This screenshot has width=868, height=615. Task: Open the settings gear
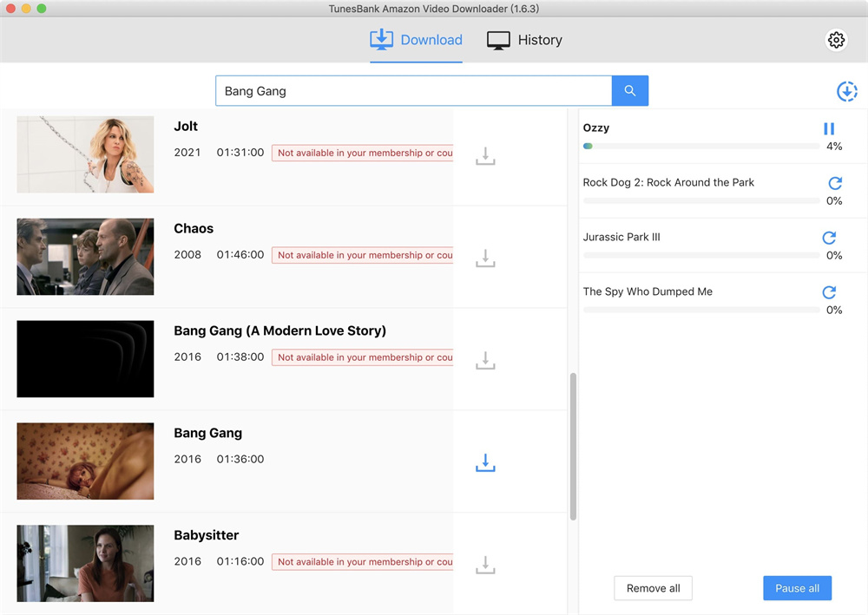[x=835, y=39]
